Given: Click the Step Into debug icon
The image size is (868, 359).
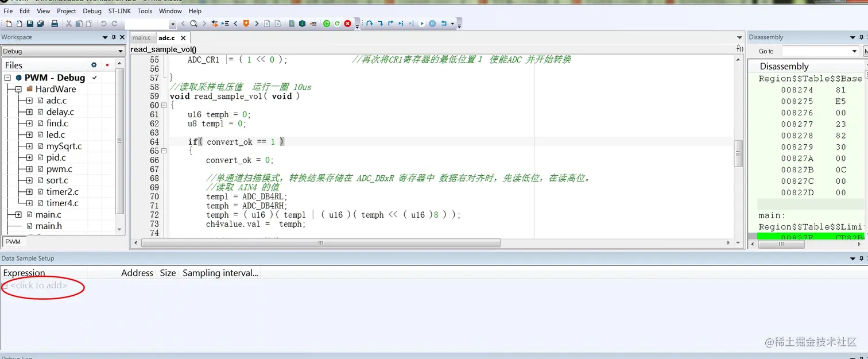Looking at the screenshot, I should tap(380, 24).
